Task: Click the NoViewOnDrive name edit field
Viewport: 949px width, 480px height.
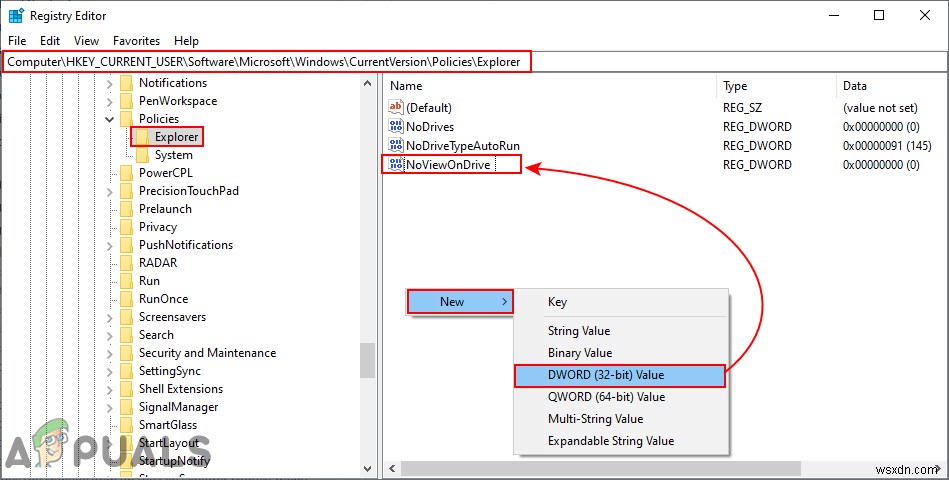Action: coord(450,165)
